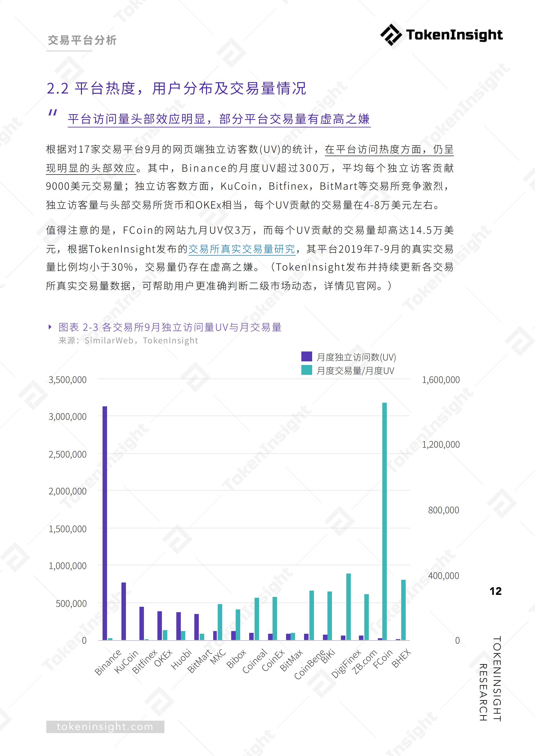Click the Huobi axis label
This screenshot has height=756, width=535.
pos(181,659)
